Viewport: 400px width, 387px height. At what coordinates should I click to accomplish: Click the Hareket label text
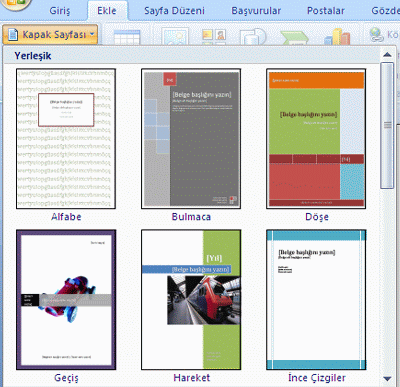(192, 378)
